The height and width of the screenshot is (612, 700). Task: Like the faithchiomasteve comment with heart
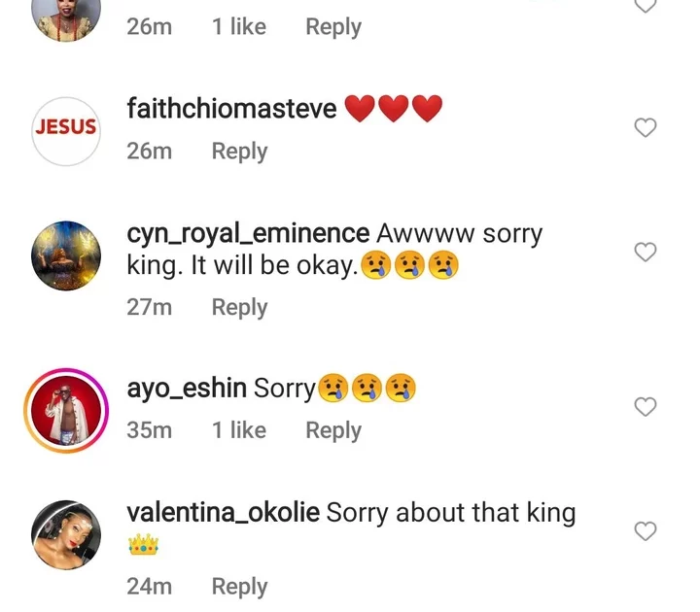click(x=646, y=128)
